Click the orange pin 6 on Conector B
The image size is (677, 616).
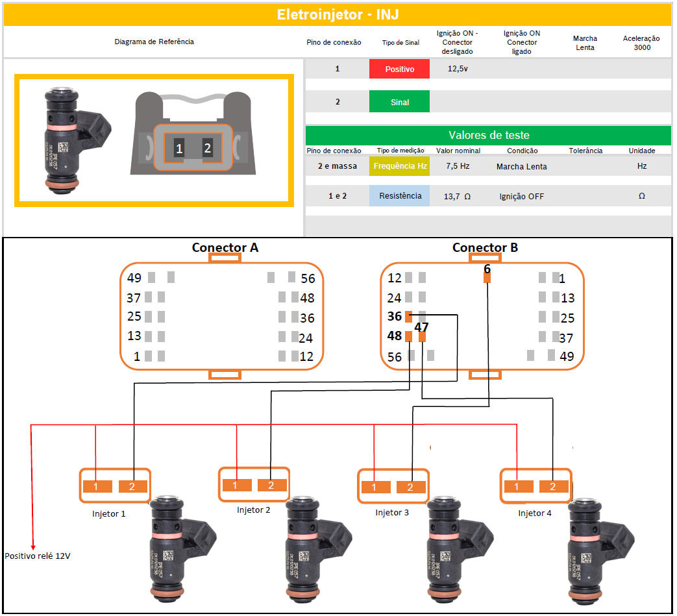[487, 277]
